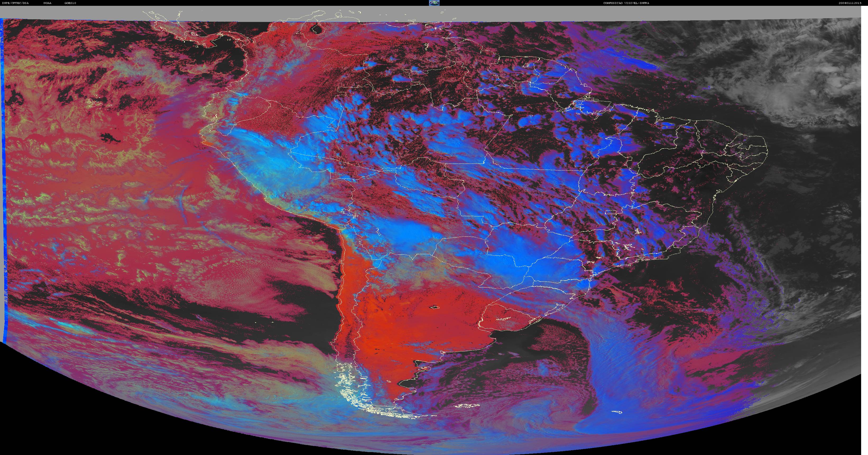Click the "COMPOSICAO VISIVEL-INFRA" title text

pyautogui.click(x=626, y=3)
